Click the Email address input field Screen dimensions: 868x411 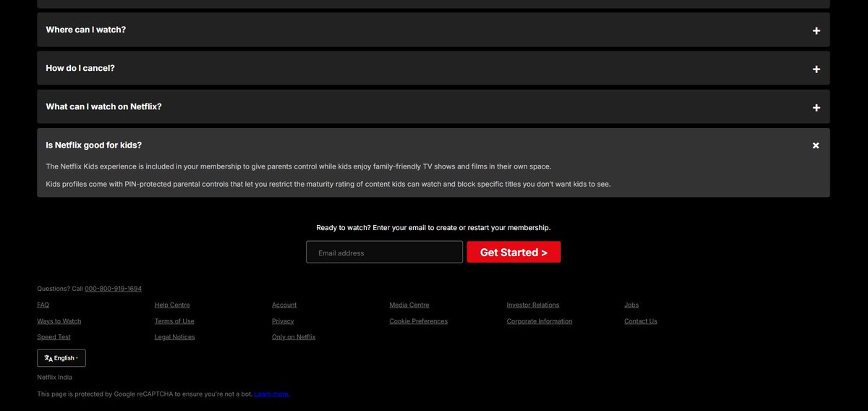384,252
